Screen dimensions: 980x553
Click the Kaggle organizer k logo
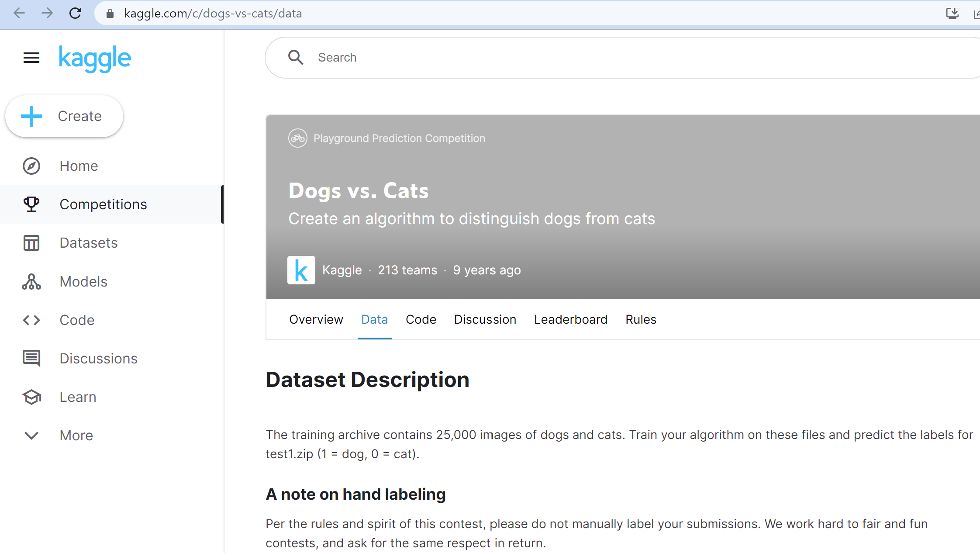[x=301, y=270]
